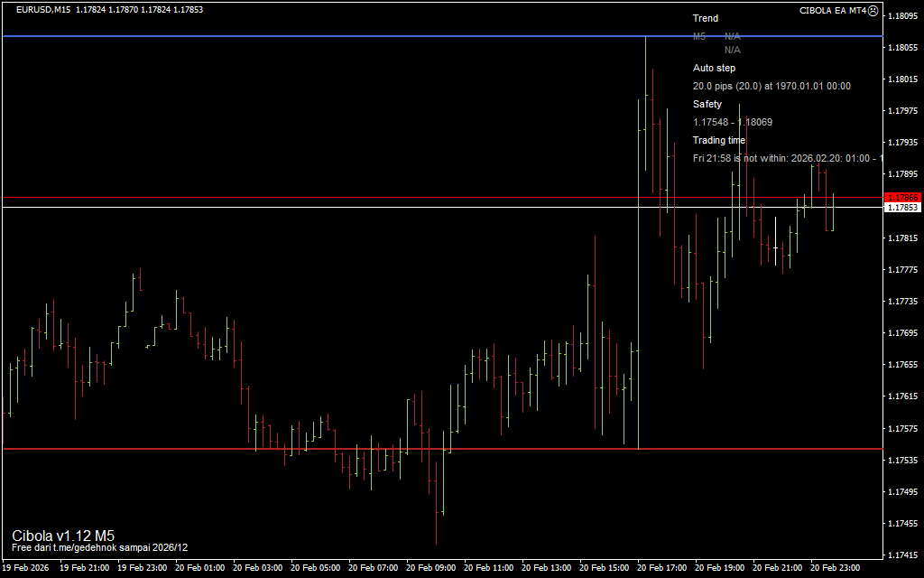Viewport: 924px width, 578px height.
Task: Click the 1.17415 price scale label
Action: point(903,555)
